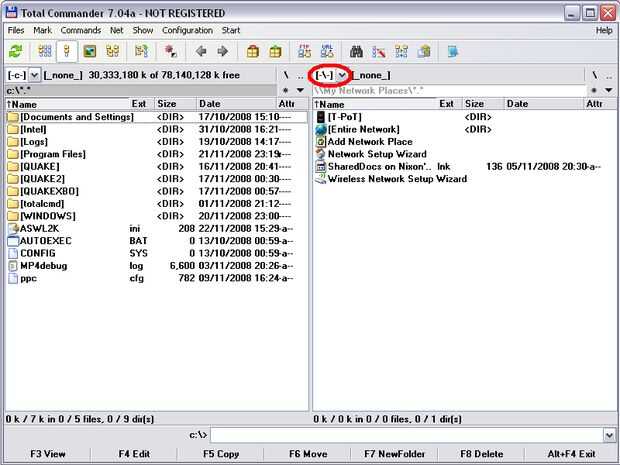The image size is (620, 465).
Task: Click the Wireless Network Setup Wizard icon
Action: tap(321, 179)
